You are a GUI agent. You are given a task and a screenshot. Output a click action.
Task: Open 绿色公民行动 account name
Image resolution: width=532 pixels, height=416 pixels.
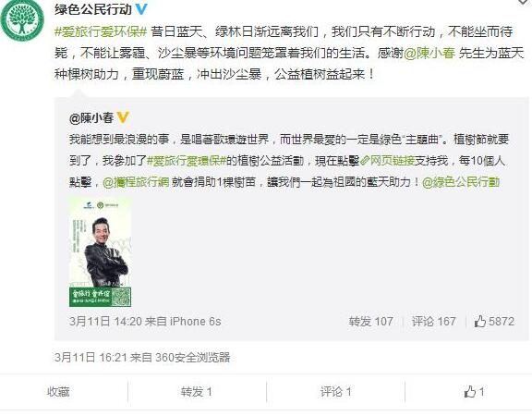click(x=93, y=9)
